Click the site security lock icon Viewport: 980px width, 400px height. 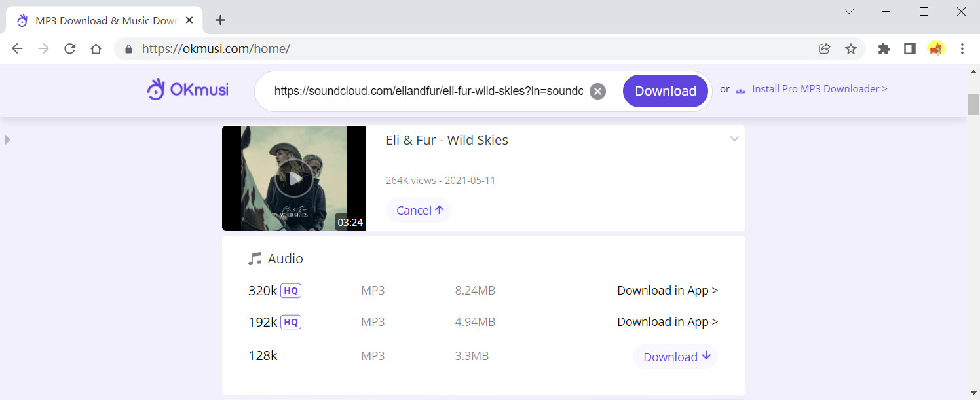point(128,49)
